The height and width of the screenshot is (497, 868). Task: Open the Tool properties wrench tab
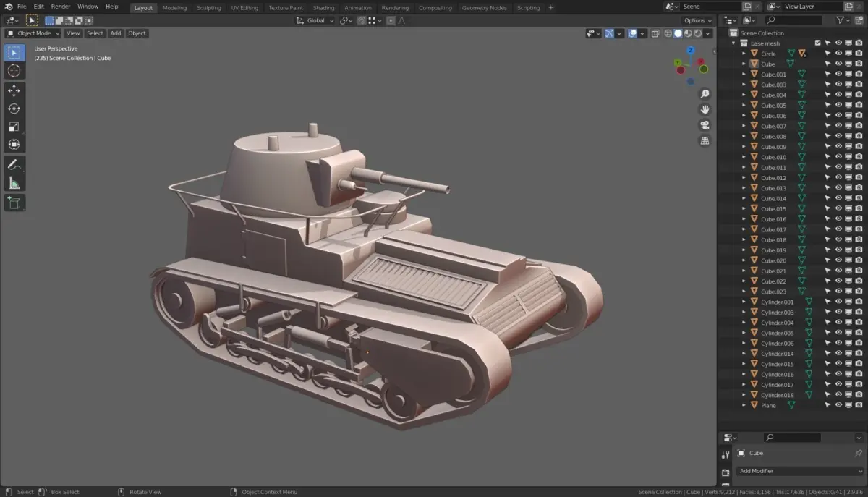pos(726,454)
